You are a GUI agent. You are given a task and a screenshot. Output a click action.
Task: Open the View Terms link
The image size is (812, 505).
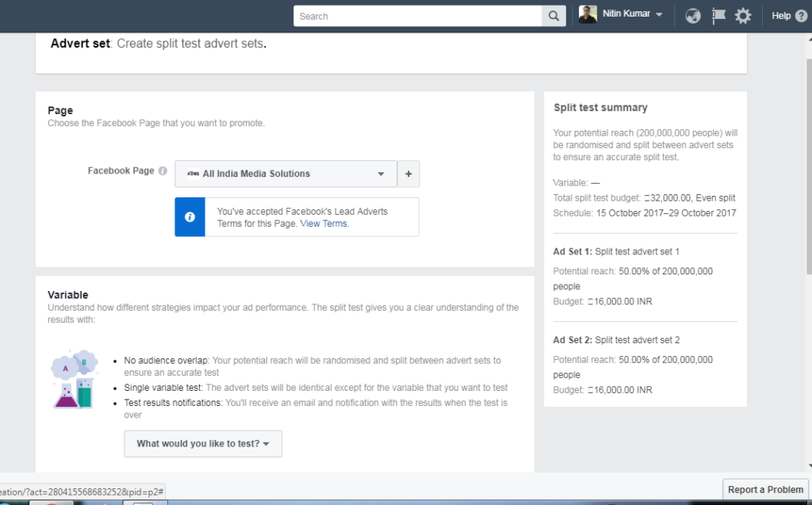[324, 224]
